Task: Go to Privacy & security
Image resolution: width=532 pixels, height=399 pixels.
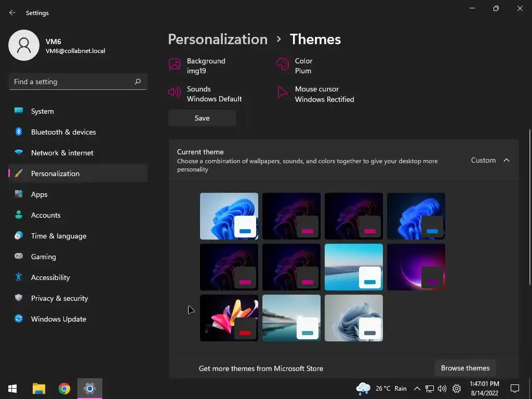Action: 78,298
